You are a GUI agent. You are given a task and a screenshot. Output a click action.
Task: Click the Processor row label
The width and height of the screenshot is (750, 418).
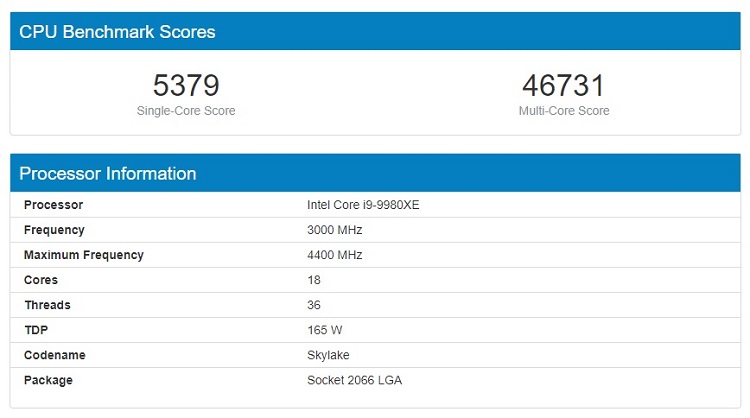(x=53, y=205)
